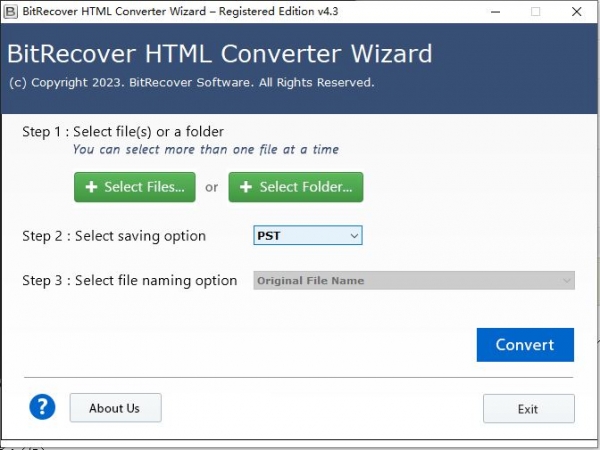Click the Select Files button

pyautogui.click(x=135, y=187)
